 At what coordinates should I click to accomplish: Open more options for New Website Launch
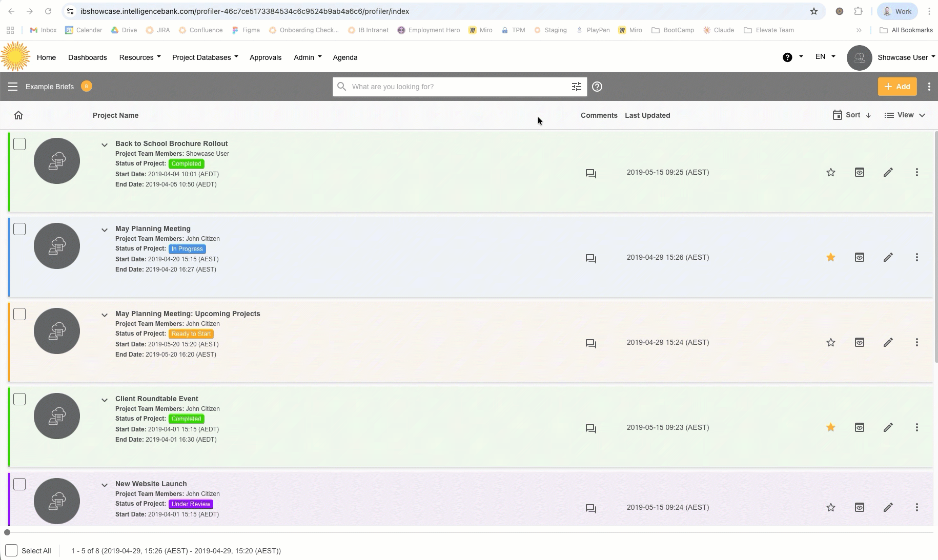click(x=916, y=507)
